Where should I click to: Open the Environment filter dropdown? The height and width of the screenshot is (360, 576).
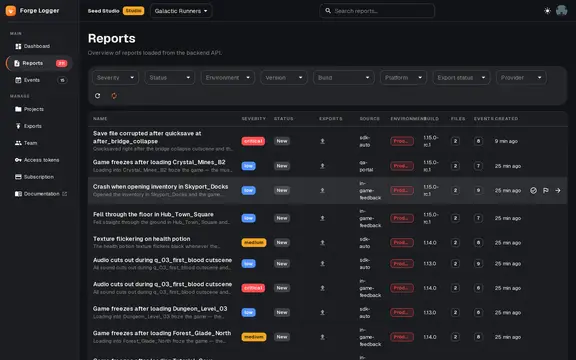(x=228, y=78)
